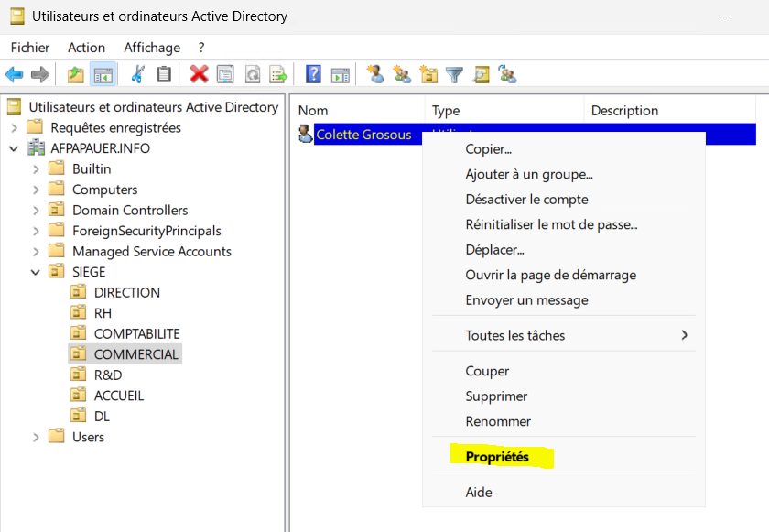769x532 pixels.
Task: Click the Colette Grosous user icon
Action: pos(305,134)
